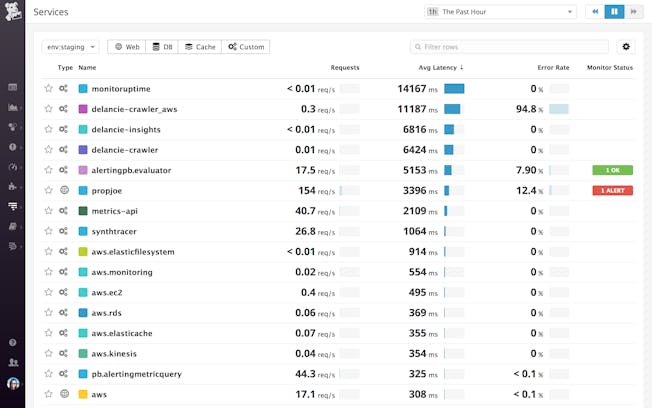
Task: Open delancie-crawler_aws service link
Action: coord(134,109)
